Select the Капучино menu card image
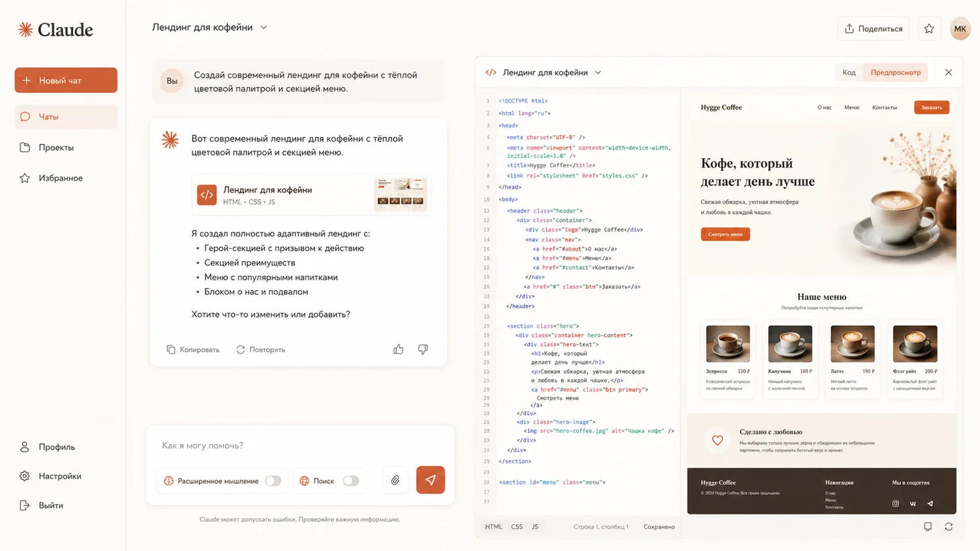Screen dimensions: 980x551 790,343
